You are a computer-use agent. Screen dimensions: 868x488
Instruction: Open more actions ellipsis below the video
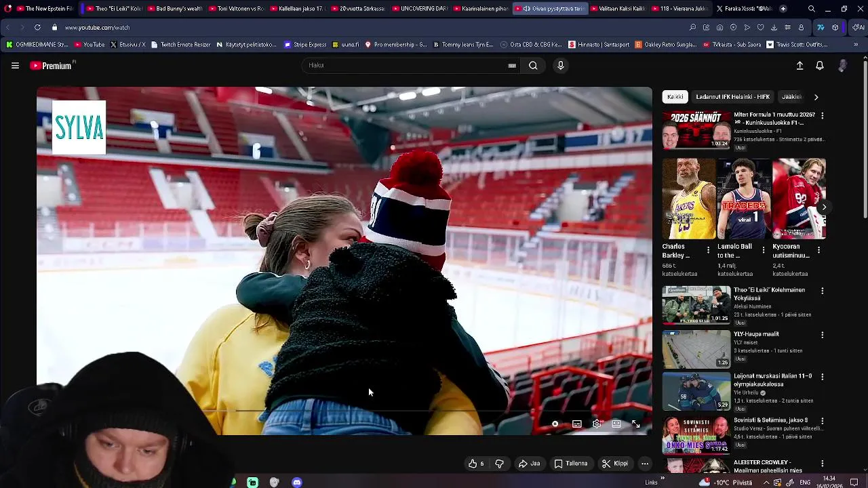(645, 464)
